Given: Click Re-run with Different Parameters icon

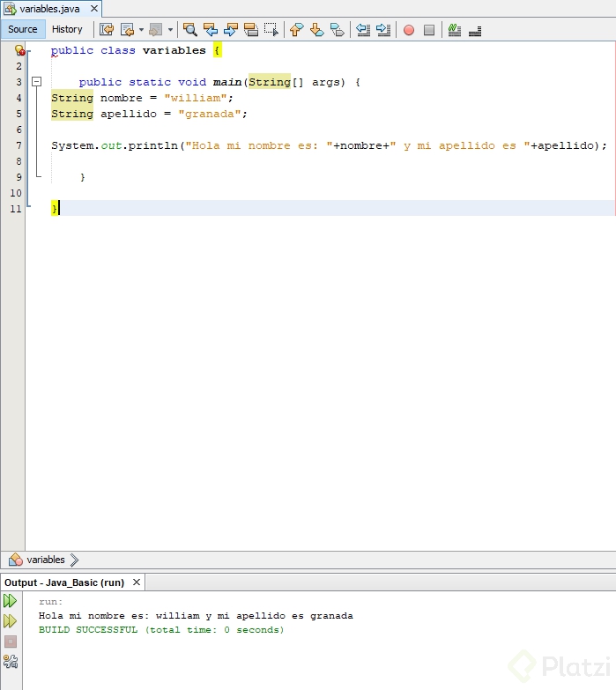Looking at the screenshot, I should click(10, 621).
